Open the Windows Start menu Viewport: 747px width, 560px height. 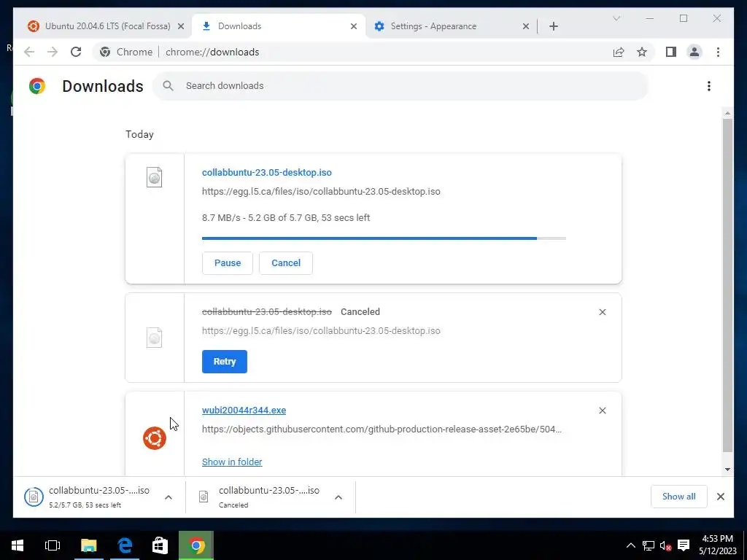tap(18, 545)
